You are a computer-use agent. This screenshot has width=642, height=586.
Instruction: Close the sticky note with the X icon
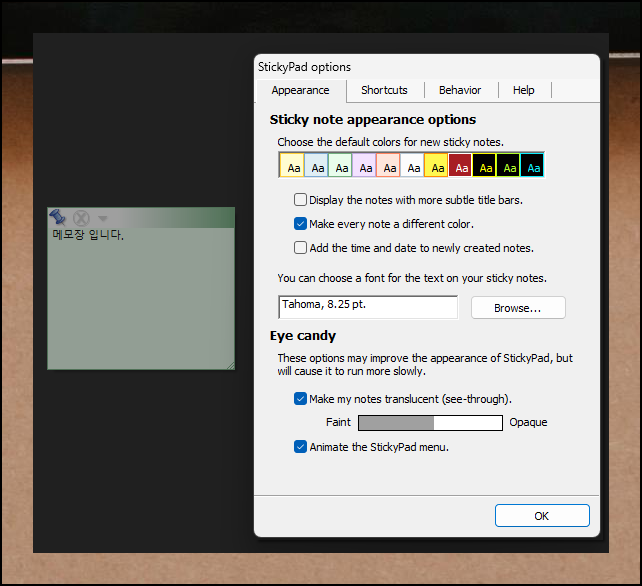[x=81, y=218]
